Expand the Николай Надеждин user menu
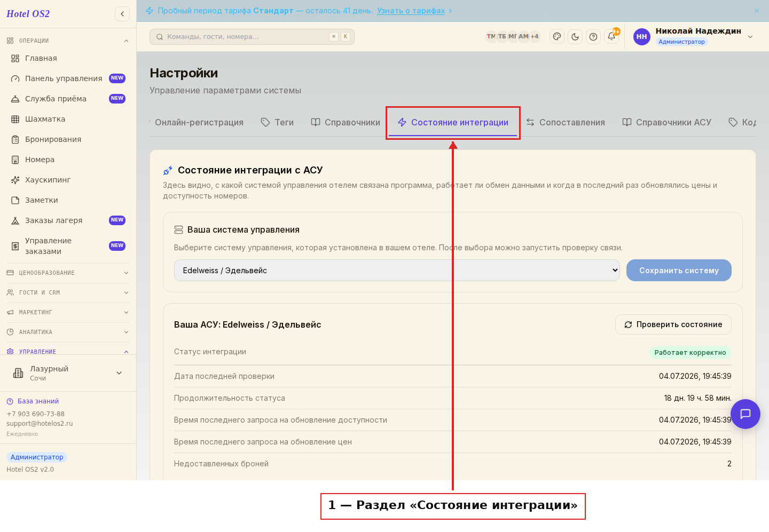769x532 pixels. point(750,37)
